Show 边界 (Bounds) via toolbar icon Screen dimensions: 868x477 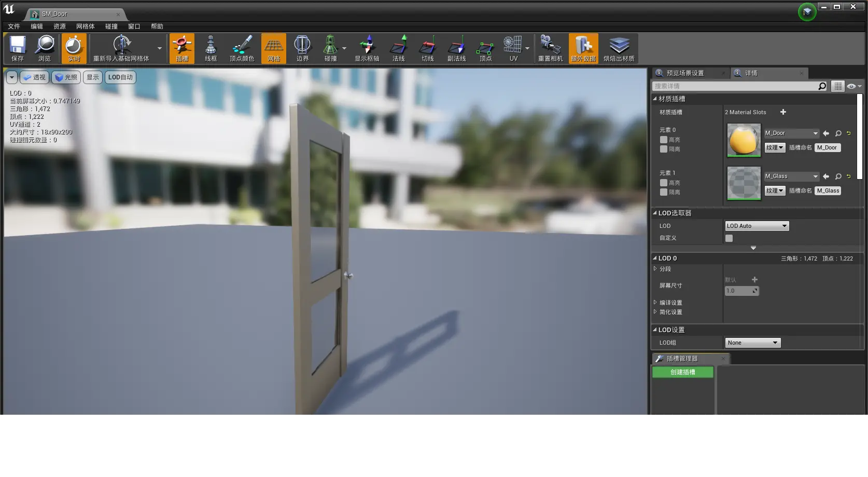[x=302, y=49]
